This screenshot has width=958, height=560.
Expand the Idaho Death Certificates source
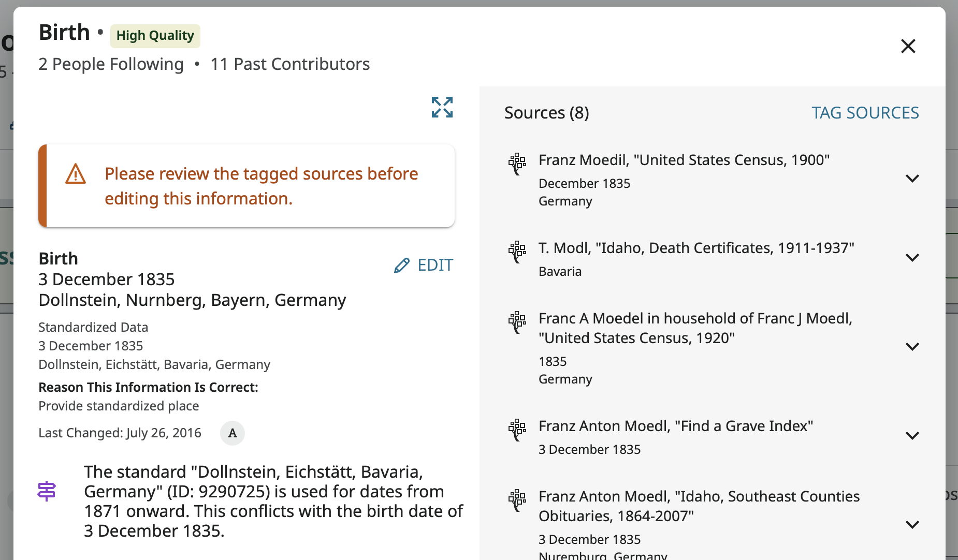[912, 258]
